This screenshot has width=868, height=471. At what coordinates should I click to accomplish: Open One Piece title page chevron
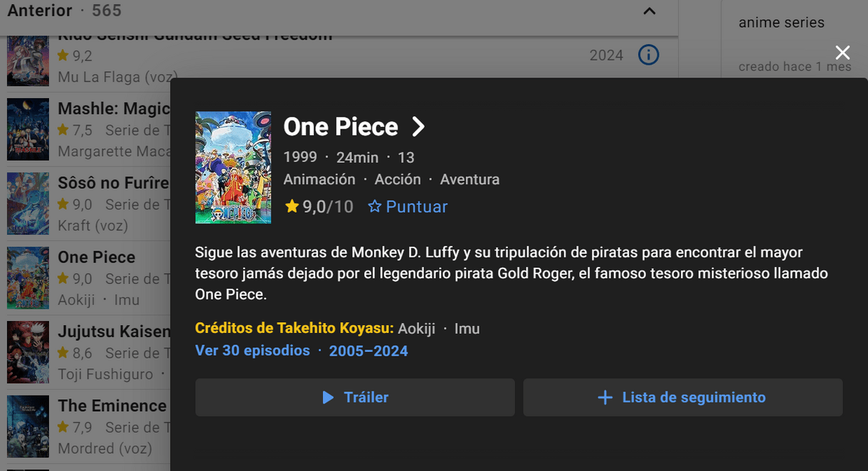point(418,127)
